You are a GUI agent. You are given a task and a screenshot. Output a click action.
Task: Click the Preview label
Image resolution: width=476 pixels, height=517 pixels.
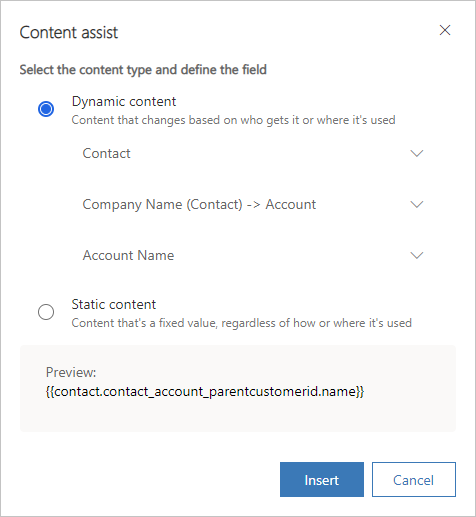click(x=71, y=372)
